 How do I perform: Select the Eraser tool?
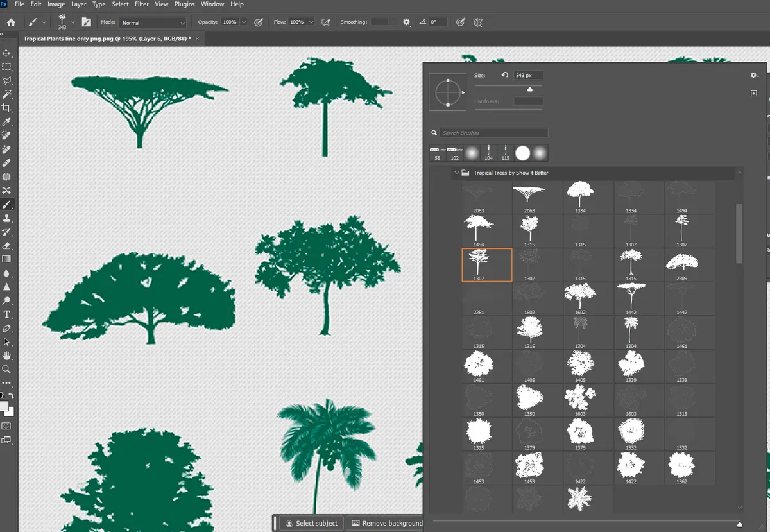coord(6,246)
